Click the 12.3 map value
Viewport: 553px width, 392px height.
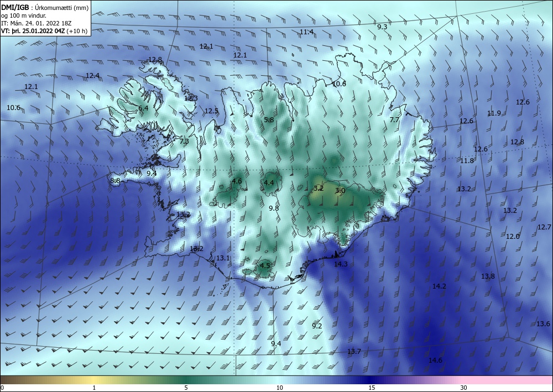click(x=191, y=98)
